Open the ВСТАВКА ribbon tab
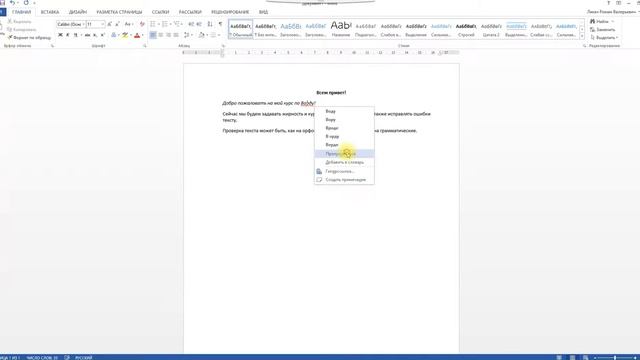 pyautogui.click(x=50, y=12)
